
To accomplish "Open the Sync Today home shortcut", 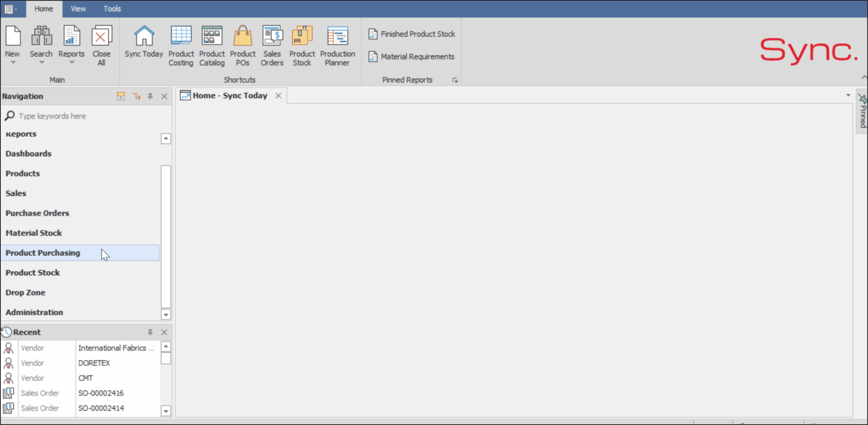I will [144, 36].
